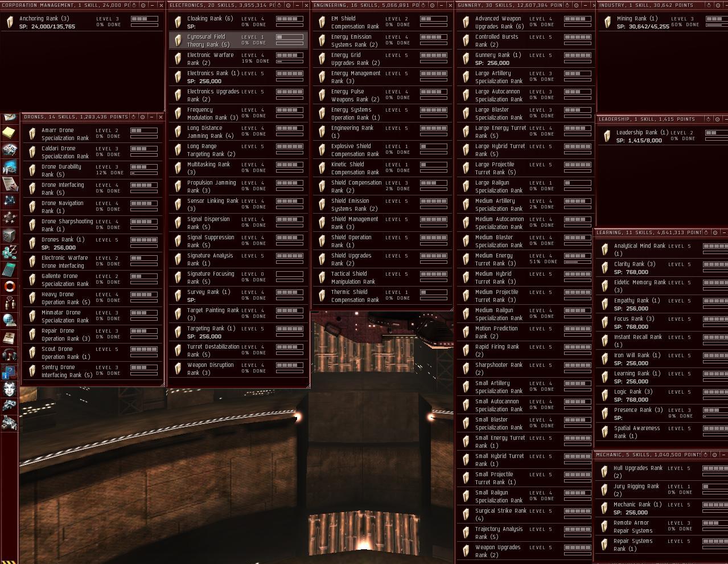Select the Signature Focusing skill
The height and width of the screenshot is (564, 728).
coord(238,277)
